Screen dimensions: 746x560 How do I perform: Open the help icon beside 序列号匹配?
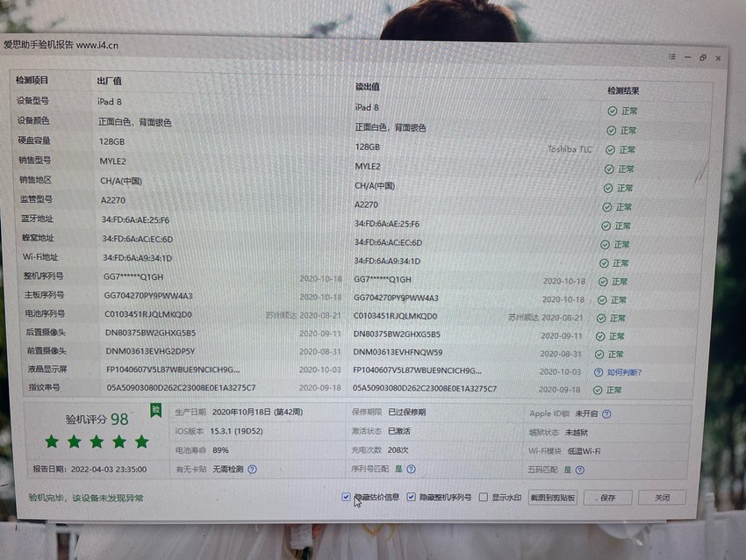click(x=411, y=469)
